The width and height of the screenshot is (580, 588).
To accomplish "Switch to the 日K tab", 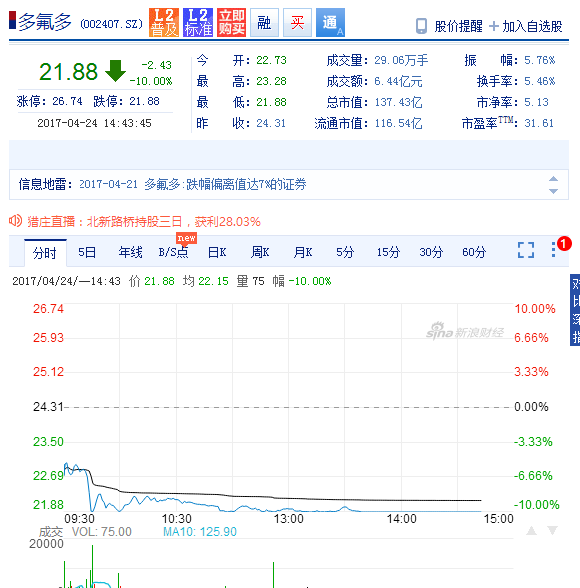I will (x=217, y=252).
